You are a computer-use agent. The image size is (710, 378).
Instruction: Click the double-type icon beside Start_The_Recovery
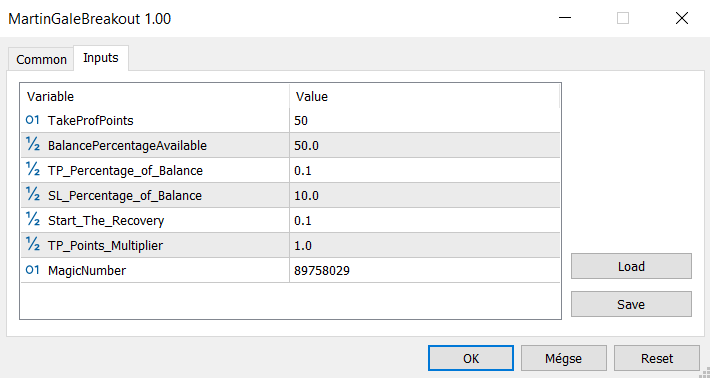point(33,220)
